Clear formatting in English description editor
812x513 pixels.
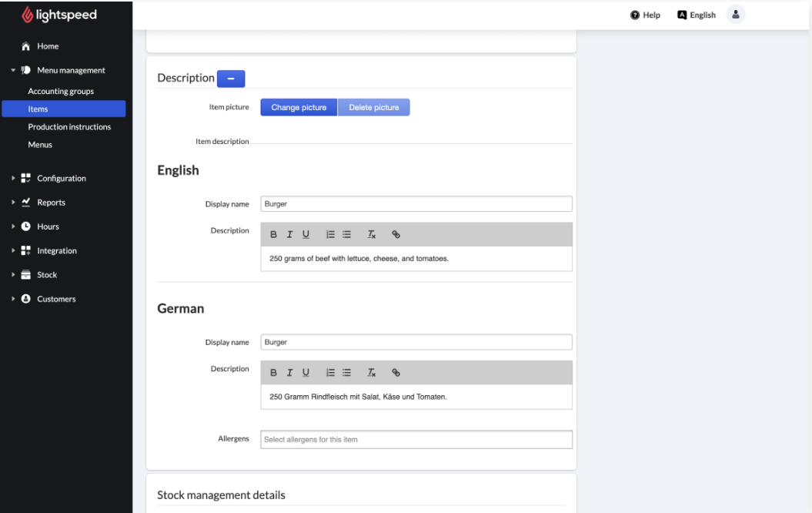[x=371, y=235]
